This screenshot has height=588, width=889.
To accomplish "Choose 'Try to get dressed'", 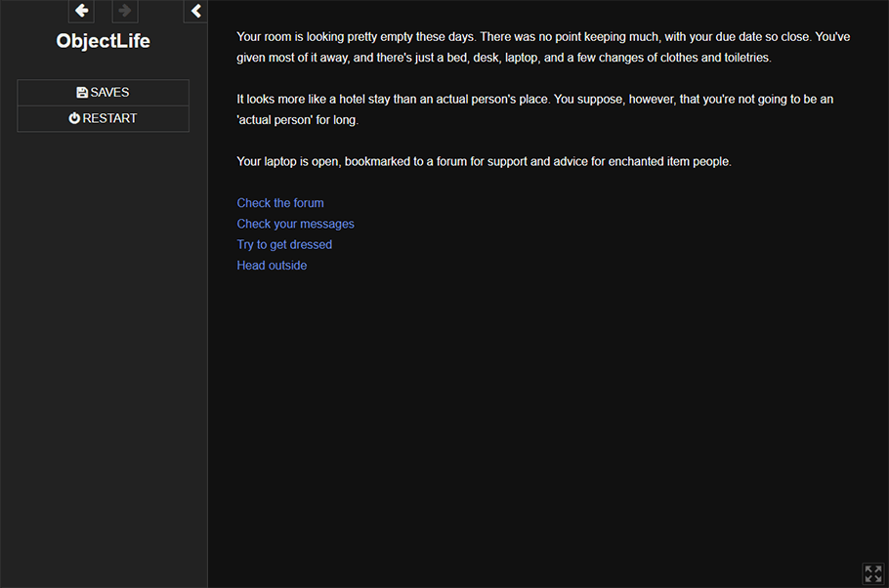I will click(284, 244).
